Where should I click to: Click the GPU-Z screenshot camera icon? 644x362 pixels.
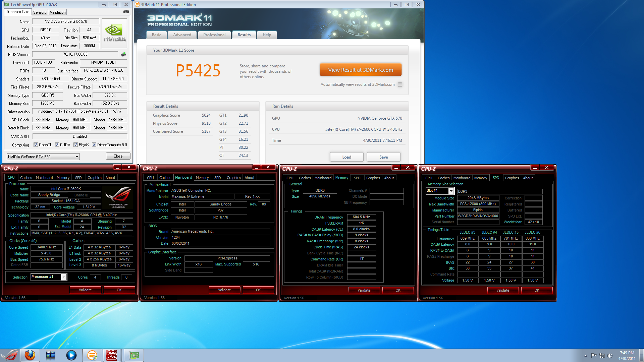[x=126, y=12]
